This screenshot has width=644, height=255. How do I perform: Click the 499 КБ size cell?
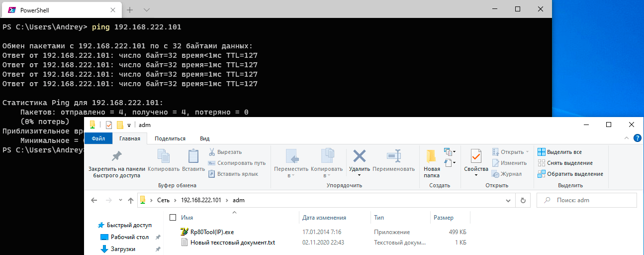click(x=457, y=232)
